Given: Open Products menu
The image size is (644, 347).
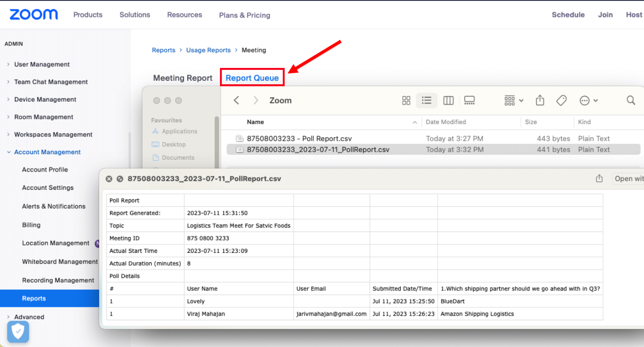Looking at the screenshot, I should [88, 15].
